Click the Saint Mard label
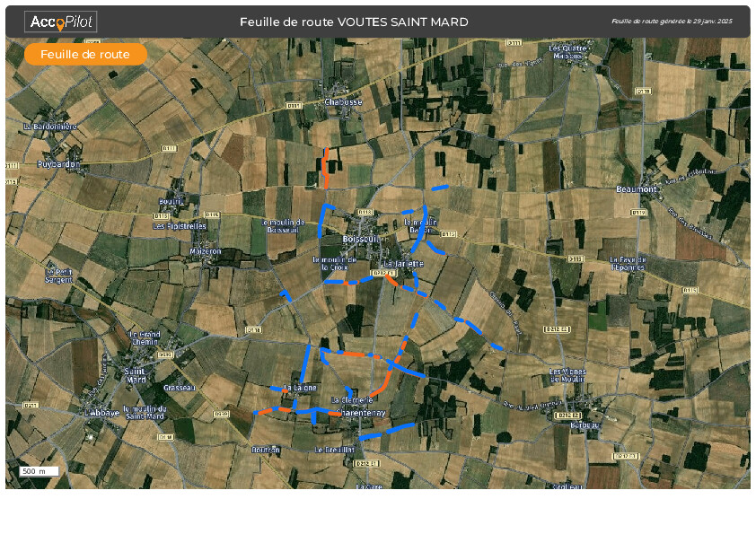The height and width of the screenshot is (534, 756). click(135, 375)
